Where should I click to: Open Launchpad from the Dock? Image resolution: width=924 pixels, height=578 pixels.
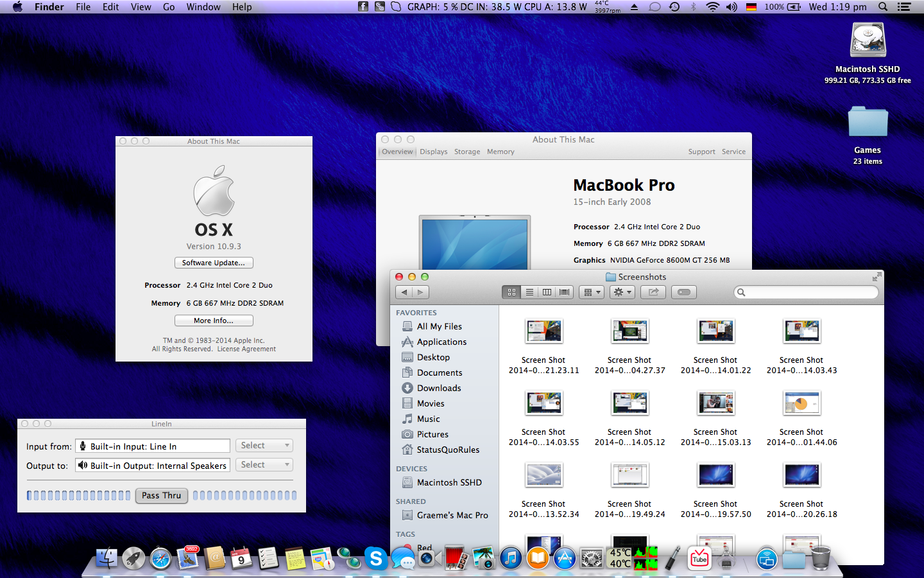coord(133,558)
